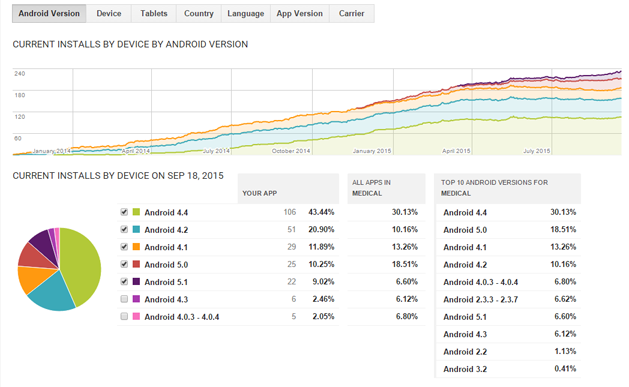Click the green Android 4.4 color swatch
629x387 pixels.
136,212
